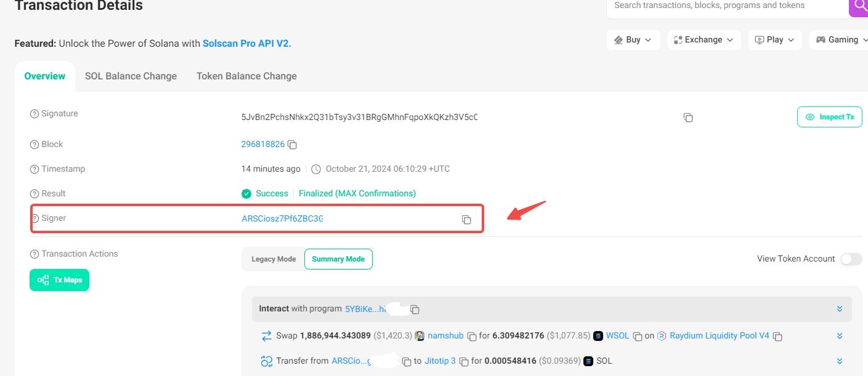The height and width of the screenshot is (376, 868).
Task: Click the Inspect Tx button
Action: click(x=830, y=117)
